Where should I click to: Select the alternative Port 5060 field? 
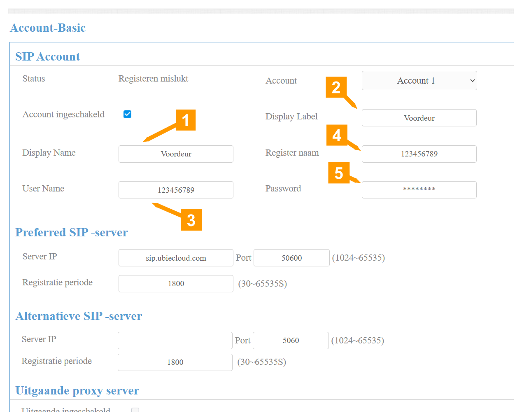pyautogui.click(x=291, y=341)
